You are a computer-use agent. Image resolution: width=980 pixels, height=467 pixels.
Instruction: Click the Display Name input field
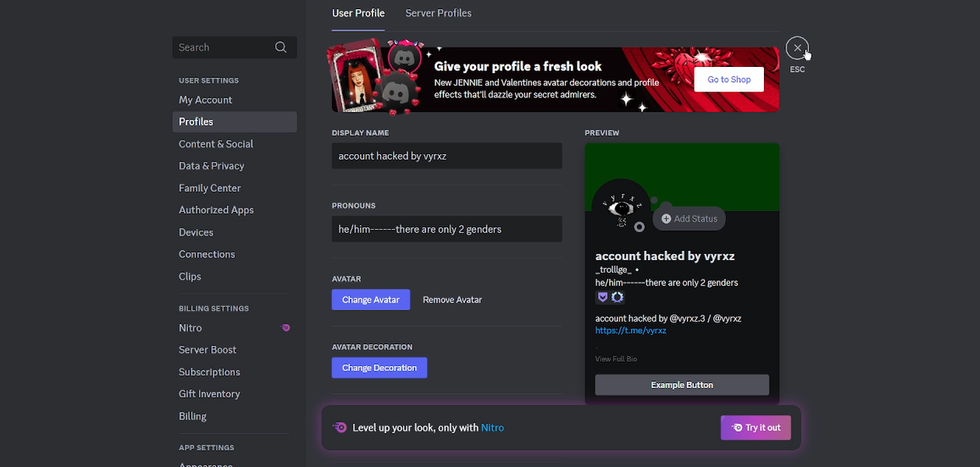446,156
